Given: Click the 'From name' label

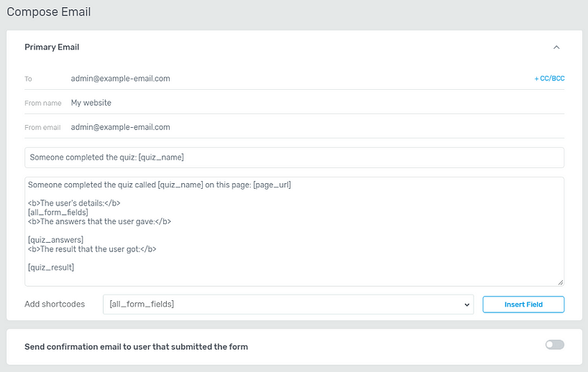Looking at the screenshot, I should pos(42,103).
